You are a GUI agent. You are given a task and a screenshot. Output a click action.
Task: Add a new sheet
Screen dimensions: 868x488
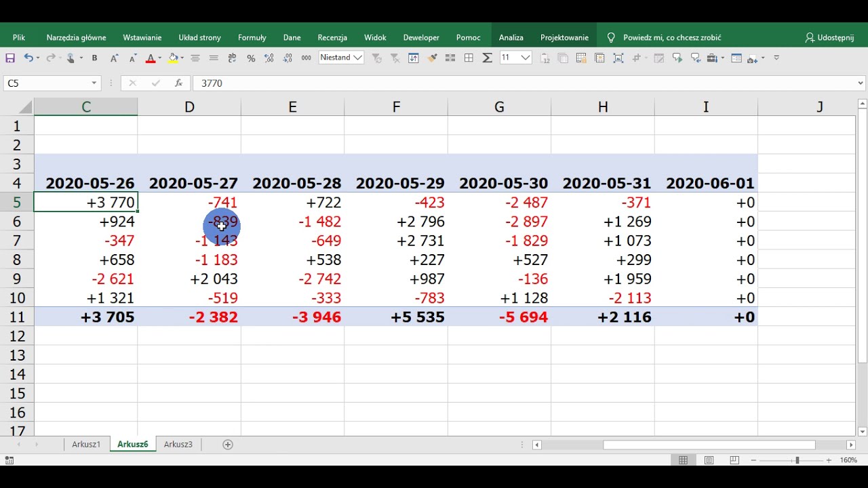tap(228, 445)
